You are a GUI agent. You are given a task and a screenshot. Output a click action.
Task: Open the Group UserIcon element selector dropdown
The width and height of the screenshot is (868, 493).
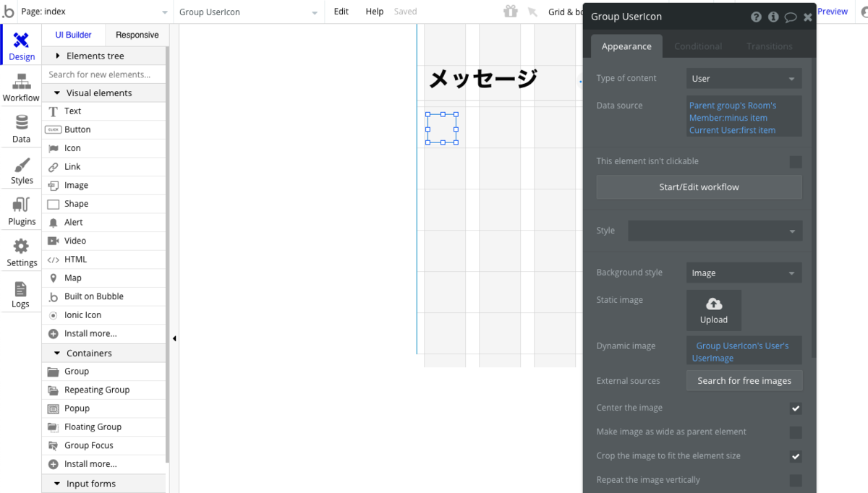coord(248,12)
